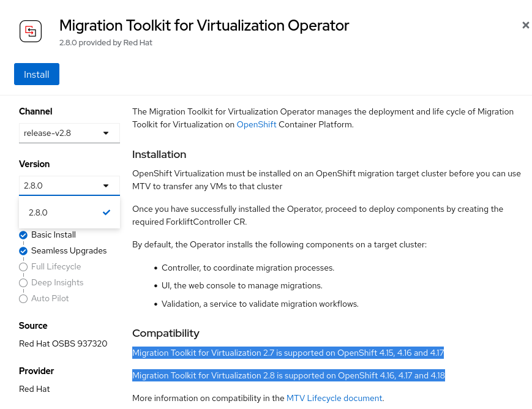Collapse the Version 2.8.0 dropdown

coord(69,186)
